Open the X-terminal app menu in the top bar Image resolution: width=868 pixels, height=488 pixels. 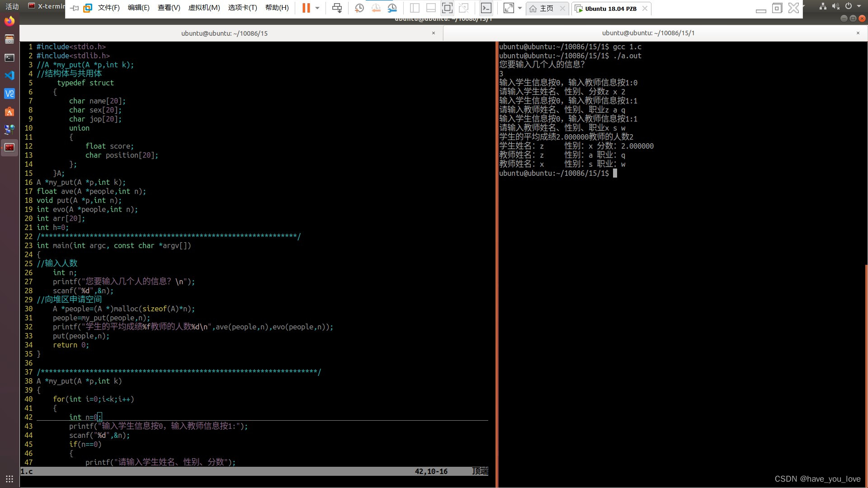[47, 6]
